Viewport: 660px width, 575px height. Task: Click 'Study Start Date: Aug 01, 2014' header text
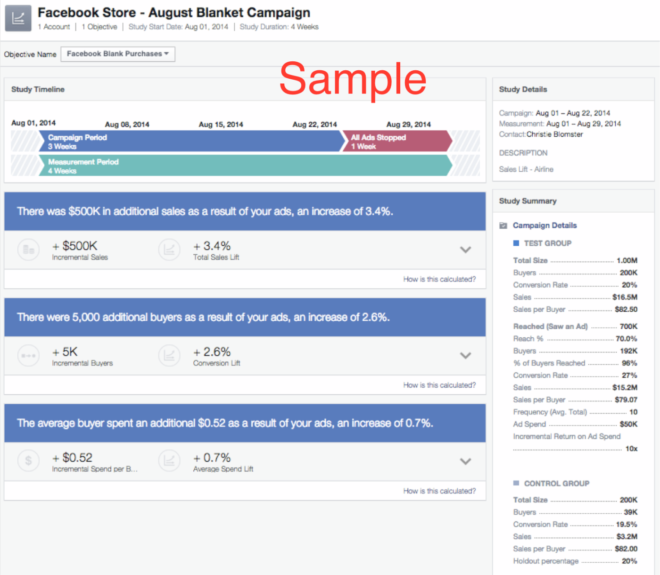(x=178, y=27)
